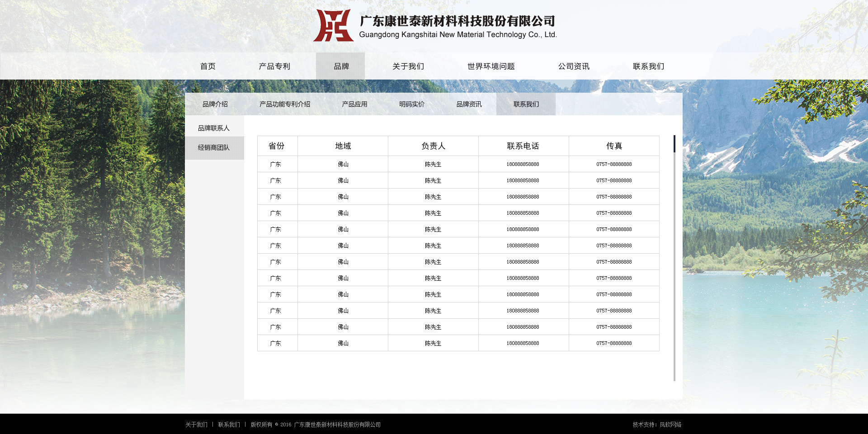Click the table's vertical scrollbar thumb

click(674, 144)
